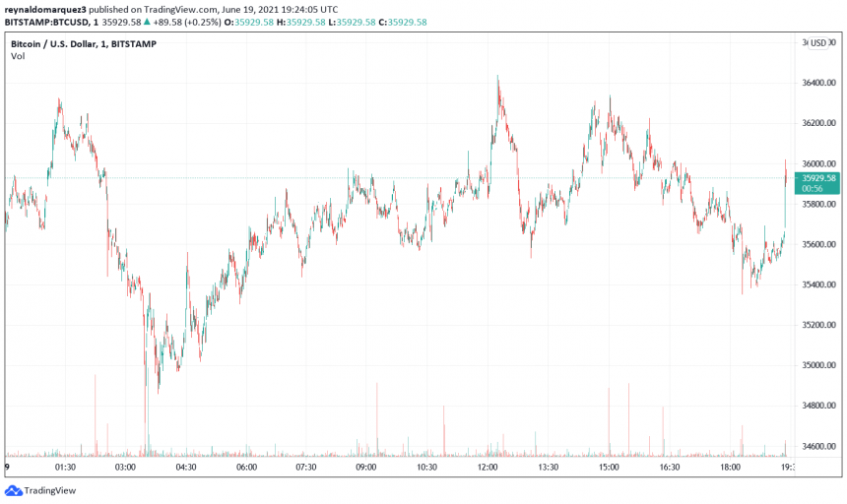Click the 15:00 time axis label

pos(609,468)
